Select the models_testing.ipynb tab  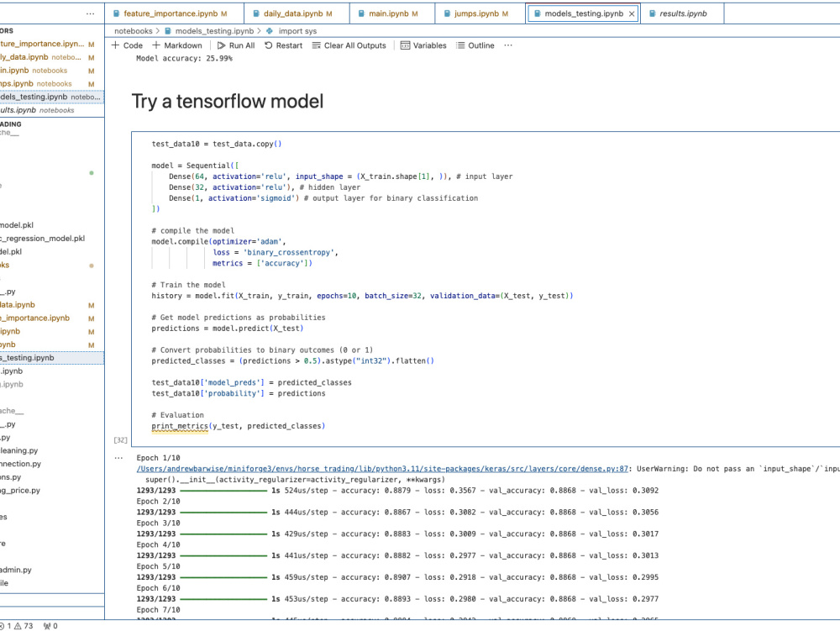point(584,13)
